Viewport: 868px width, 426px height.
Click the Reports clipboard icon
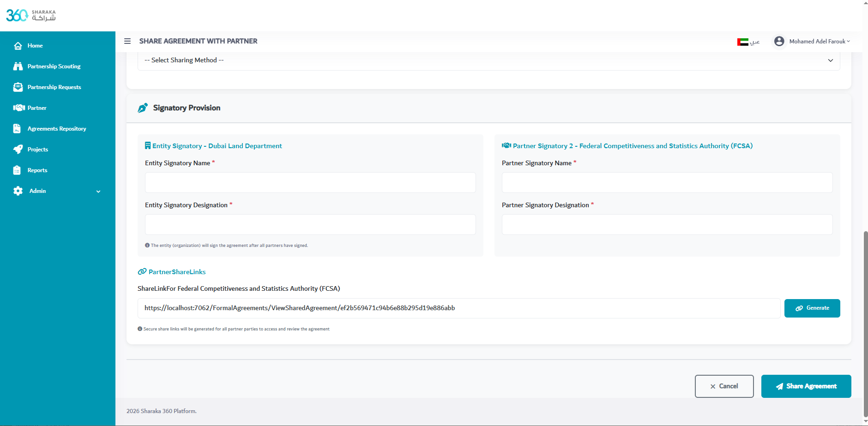pyautogui.click(x=17, y=170)
